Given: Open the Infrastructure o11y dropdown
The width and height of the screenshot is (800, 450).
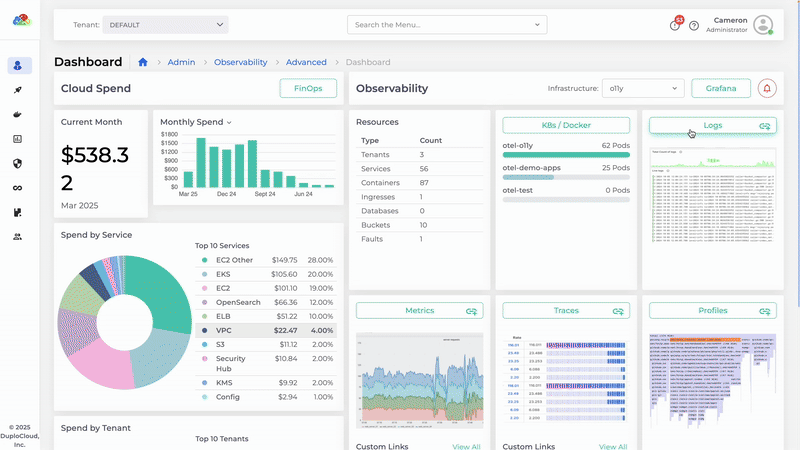Looking at the screenshot, I should click(643, 88).
